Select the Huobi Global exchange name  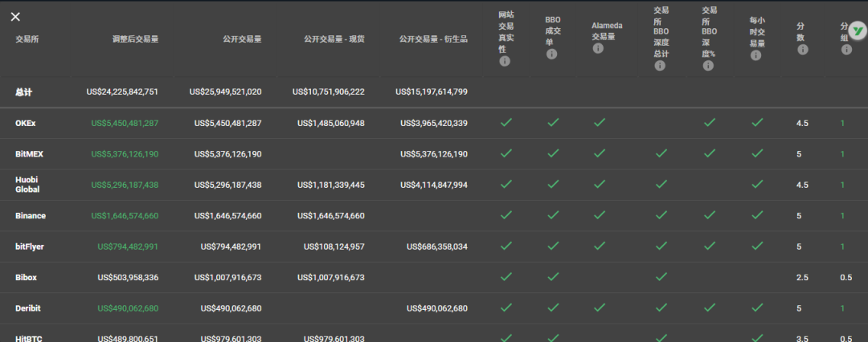pyautogui.click(x=27, y=185)
